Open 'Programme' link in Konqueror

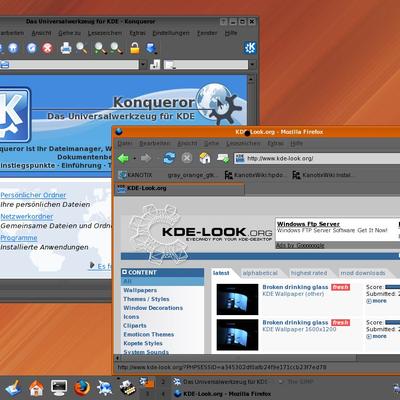coord(19,238)
